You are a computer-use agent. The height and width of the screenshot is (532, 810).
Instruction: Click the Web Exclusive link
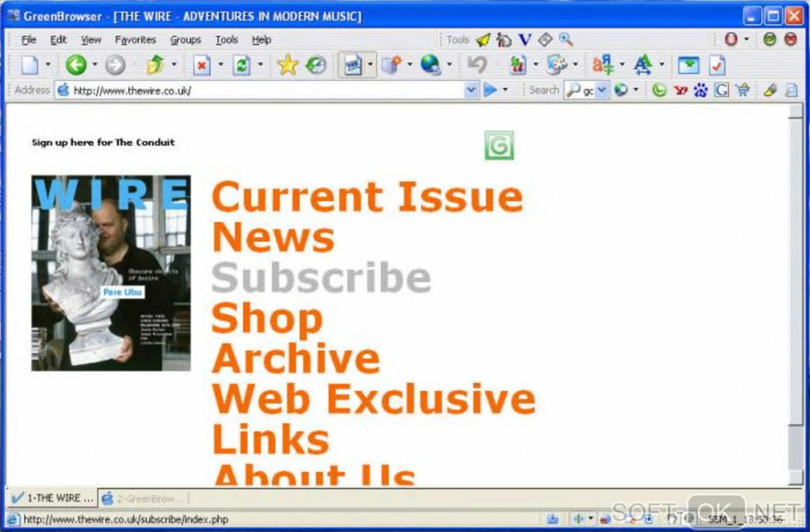[x=373, y=399]
